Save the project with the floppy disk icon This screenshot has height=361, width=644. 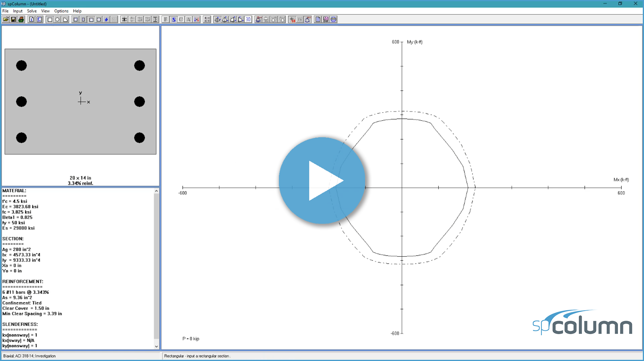pyautogui.click(x=13, y=19)
